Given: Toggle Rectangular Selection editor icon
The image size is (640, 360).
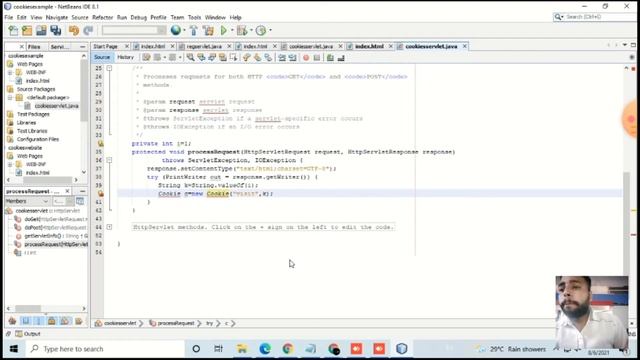Looking at the screenshot, I should (x=233, y=58).
